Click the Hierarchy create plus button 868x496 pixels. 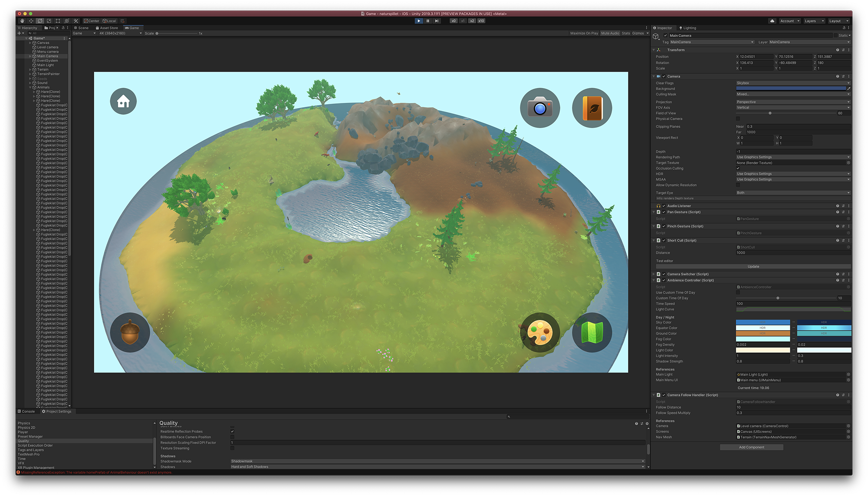[x=19, y=33]
